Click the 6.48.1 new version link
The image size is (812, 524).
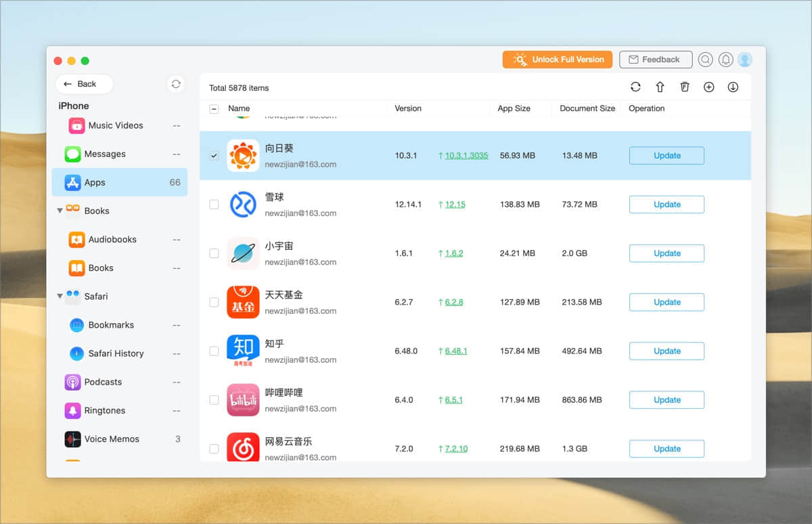point(456,351)
